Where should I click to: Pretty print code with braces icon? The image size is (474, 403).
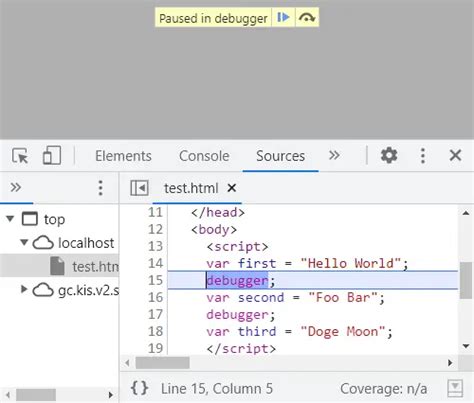139,388
